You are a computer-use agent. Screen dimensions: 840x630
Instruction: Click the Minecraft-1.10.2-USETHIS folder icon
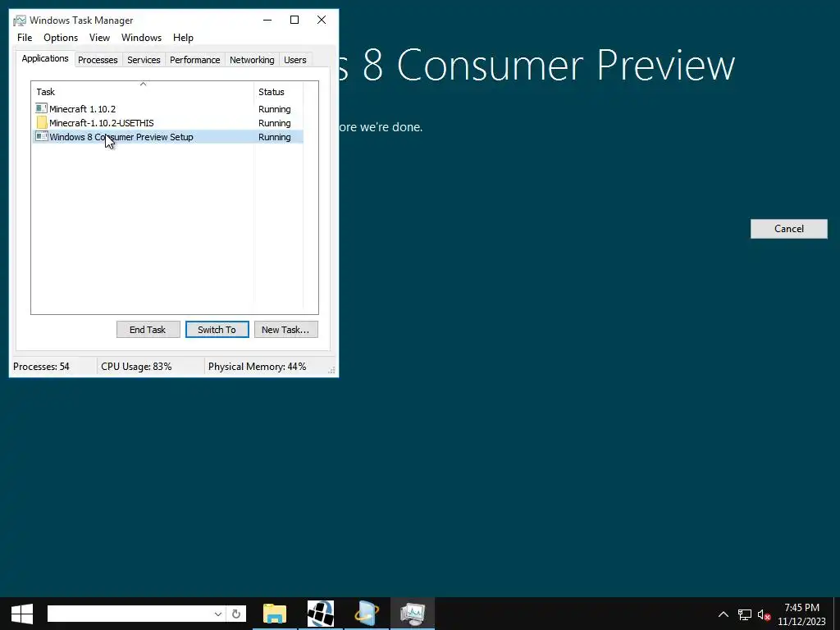coord(41,123)
